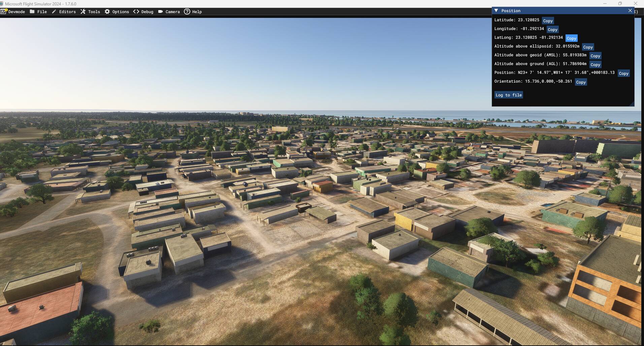Click the Altitude above geoid (AMSL) text
The width and height of the screenshot is (644, 346).
[x=540, y=55]
